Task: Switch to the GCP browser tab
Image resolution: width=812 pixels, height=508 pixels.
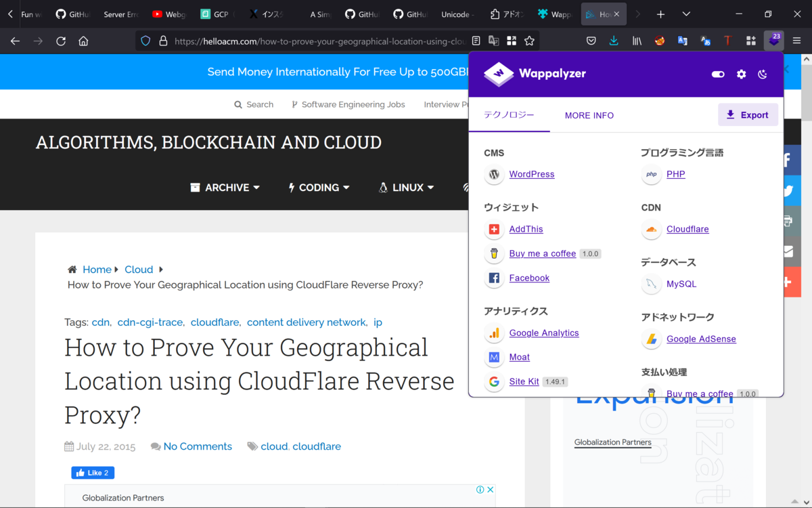Action: (218, 14)
